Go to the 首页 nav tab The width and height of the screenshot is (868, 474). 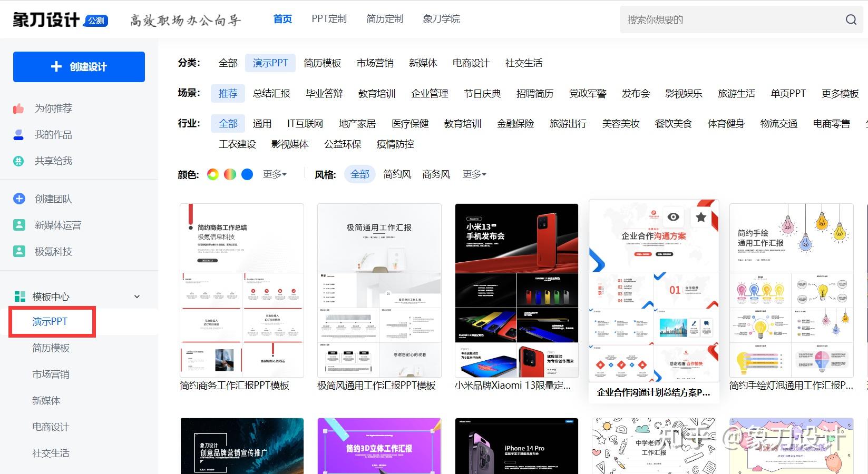[x=282, y=19]
